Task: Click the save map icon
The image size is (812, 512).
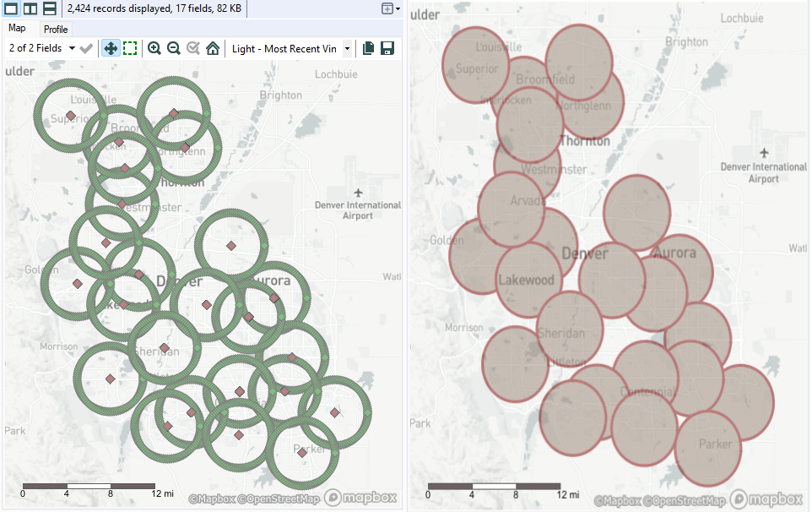Action: point(387,49)
